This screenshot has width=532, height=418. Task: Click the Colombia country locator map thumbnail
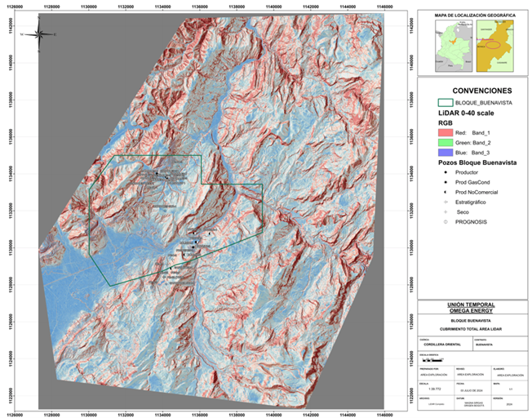tap(449, 47)
